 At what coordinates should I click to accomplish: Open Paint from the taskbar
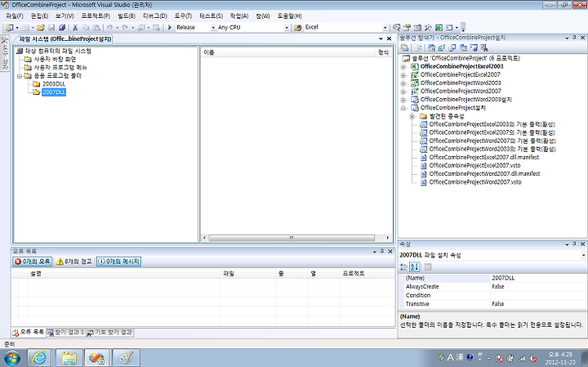click(126, 358)
